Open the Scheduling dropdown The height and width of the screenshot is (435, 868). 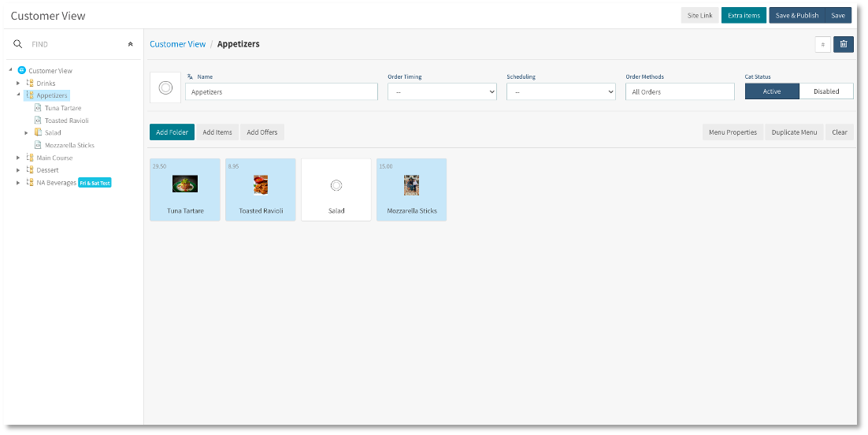coord(561,91)
